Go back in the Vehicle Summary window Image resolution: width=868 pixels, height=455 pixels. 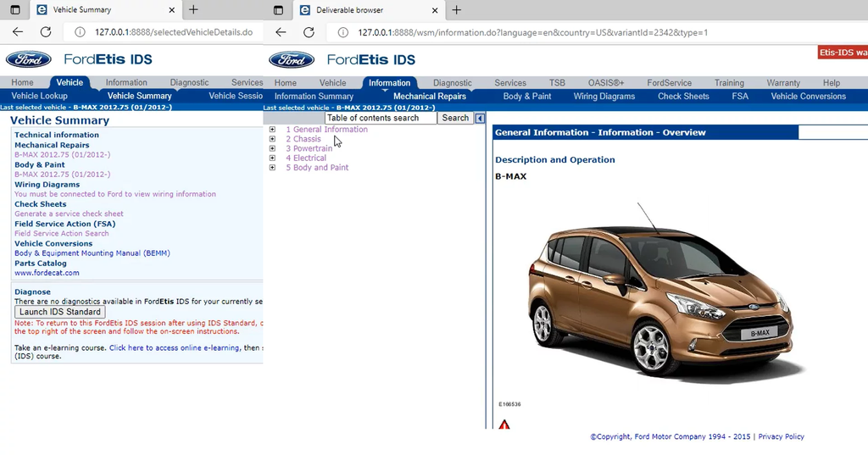tap(18, 32)
